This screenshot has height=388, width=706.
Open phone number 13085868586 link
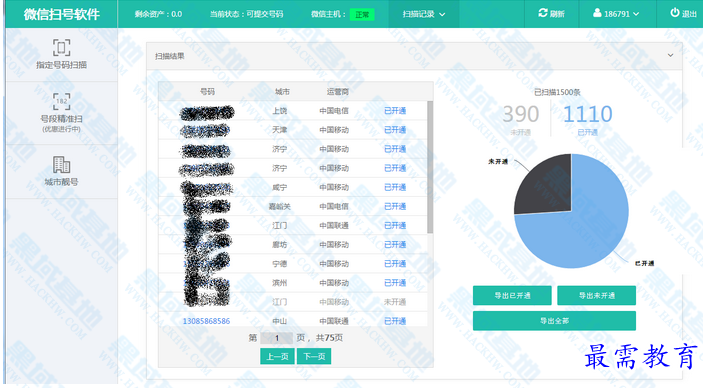(x=206, y=321)
